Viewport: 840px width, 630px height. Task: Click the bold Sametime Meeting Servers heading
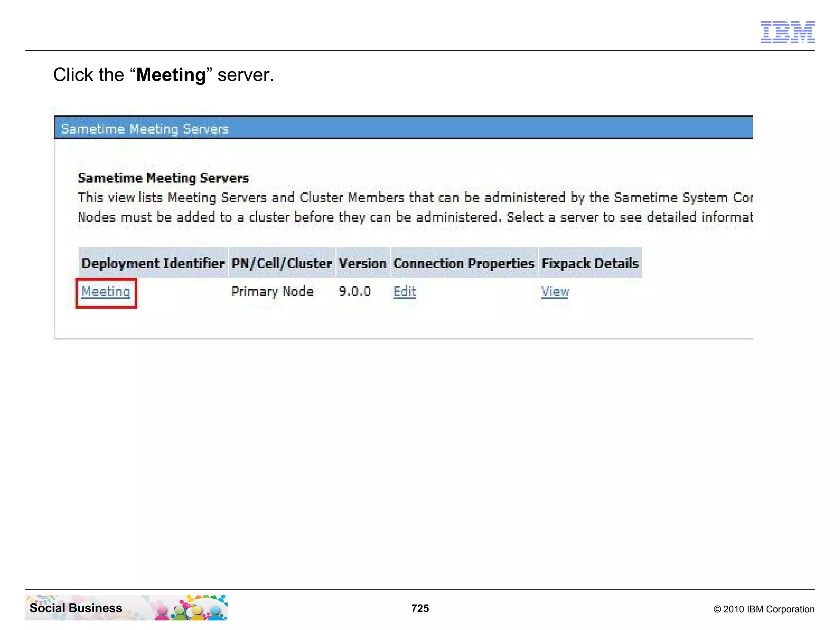(x=163, y=178)
